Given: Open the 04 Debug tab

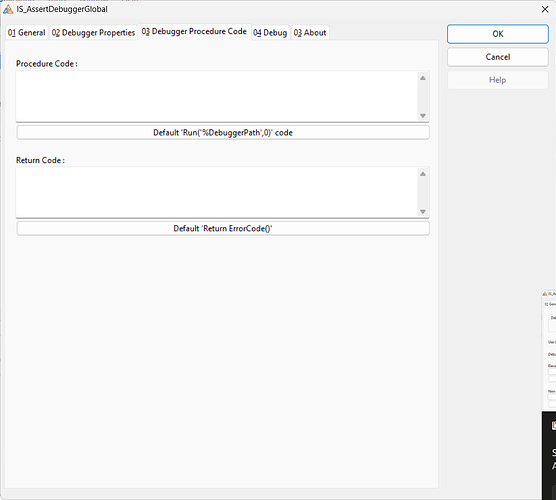Looking at the screenshot, I should coord(270,33).
